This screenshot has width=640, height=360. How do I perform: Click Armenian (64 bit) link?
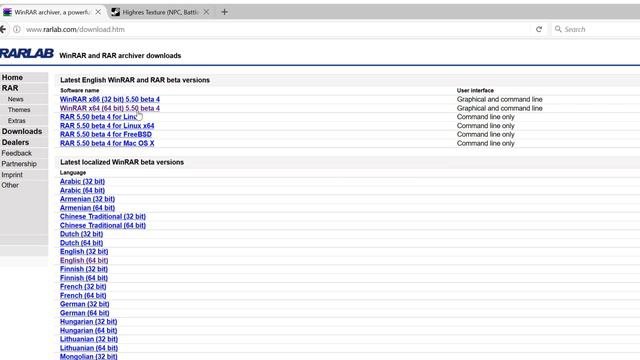tap(87, 208)
